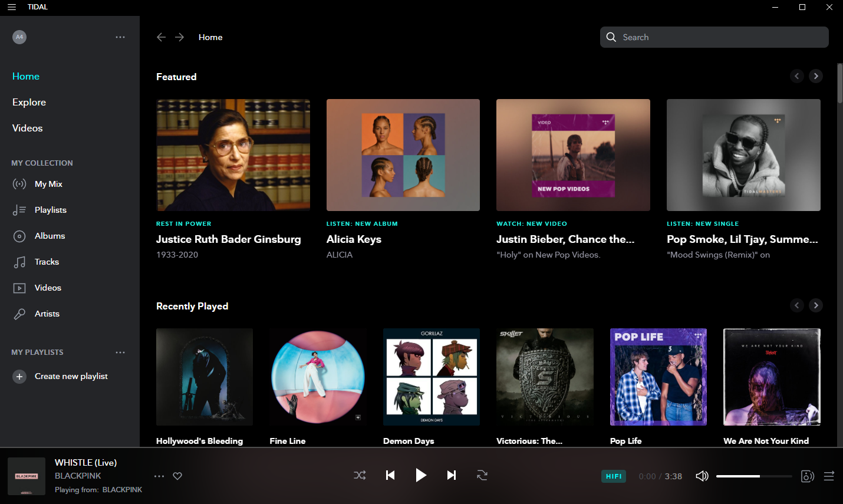
Task: Open the Pop Smoke, Lil Tjay title link
Action: pyautogui.click(x=742, y=239)
